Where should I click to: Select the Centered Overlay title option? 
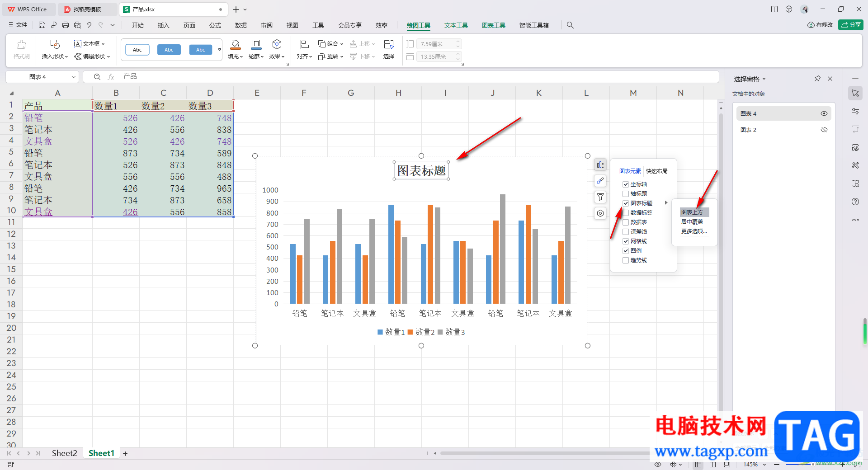692,222
